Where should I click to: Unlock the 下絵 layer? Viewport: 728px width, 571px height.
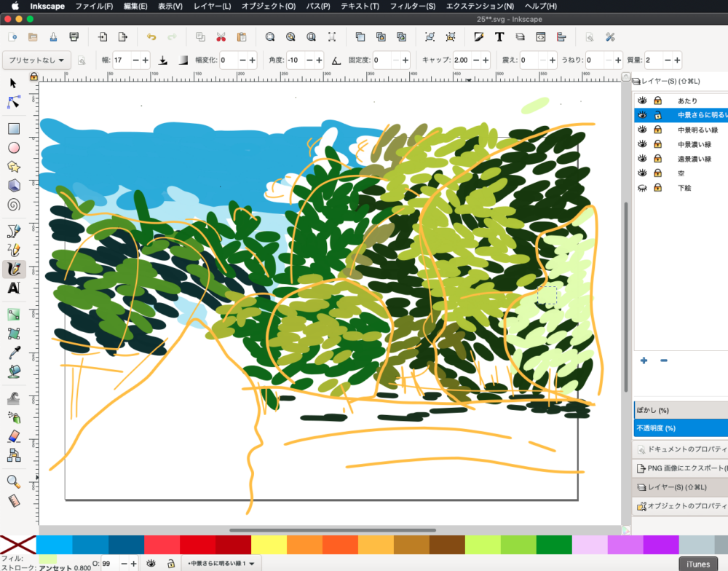pos(657,188)
